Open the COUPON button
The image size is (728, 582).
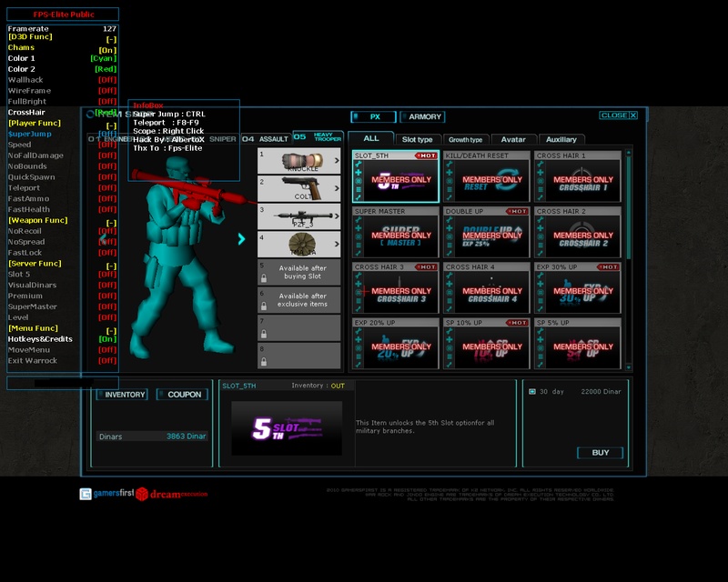(x=182, y=395)
